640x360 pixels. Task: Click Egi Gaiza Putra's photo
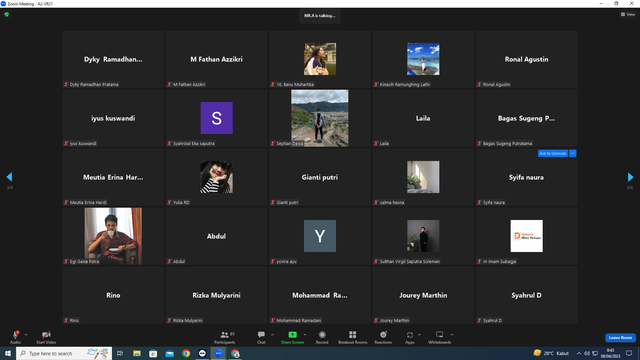coord(113,236)
